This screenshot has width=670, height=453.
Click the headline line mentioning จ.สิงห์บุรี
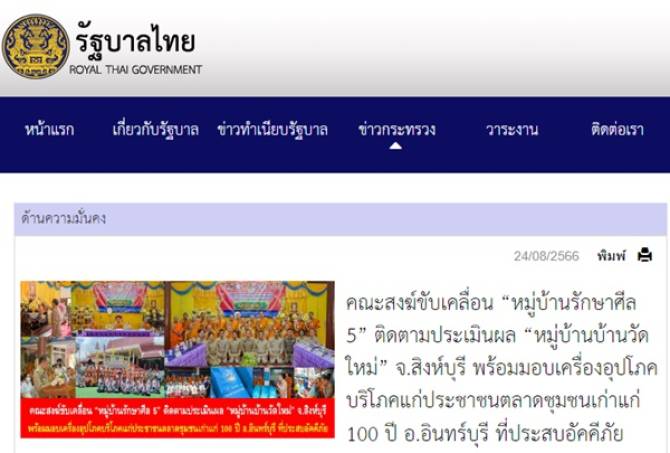501,368
